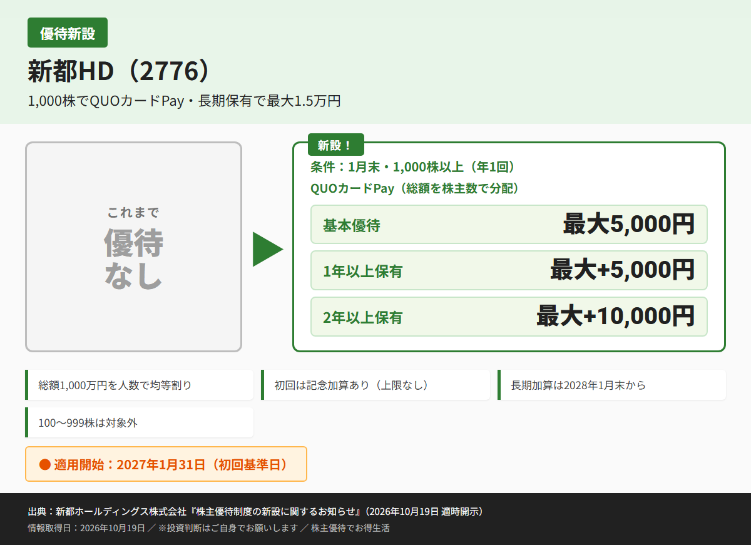The width and height of the screenshot is (751, 560).
Task: Click the note 初回は記念加算あり（上限なし）
Action: click(x=375, y=385)
